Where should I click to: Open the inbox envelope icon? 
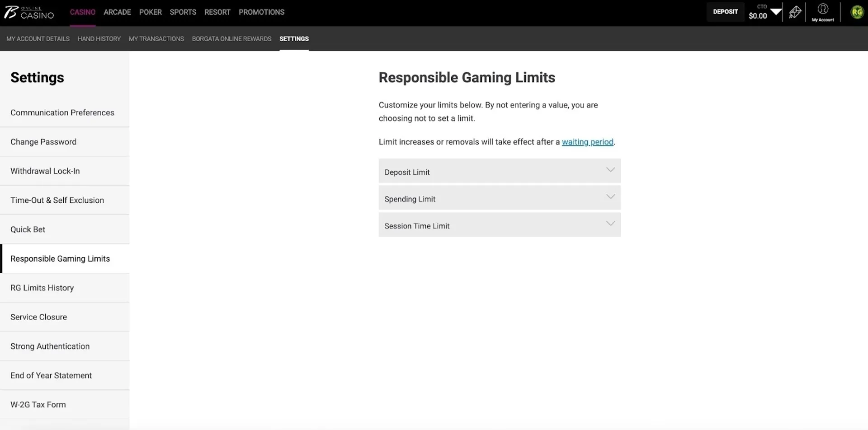click(795, 12)
